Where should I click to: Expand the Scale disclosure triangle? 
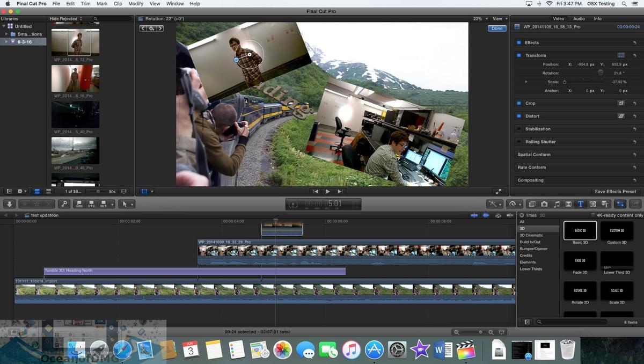point(526,82)
